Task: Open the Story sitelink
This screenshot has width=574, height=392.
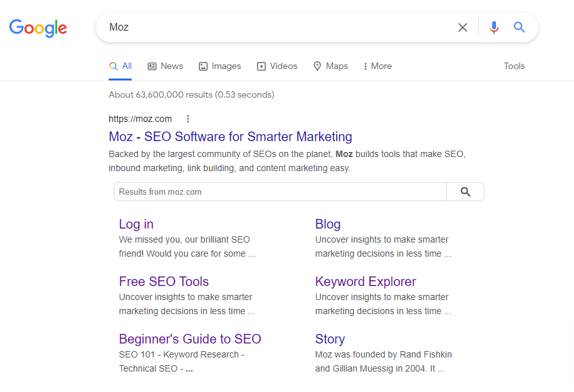Action: pos(330,339)
